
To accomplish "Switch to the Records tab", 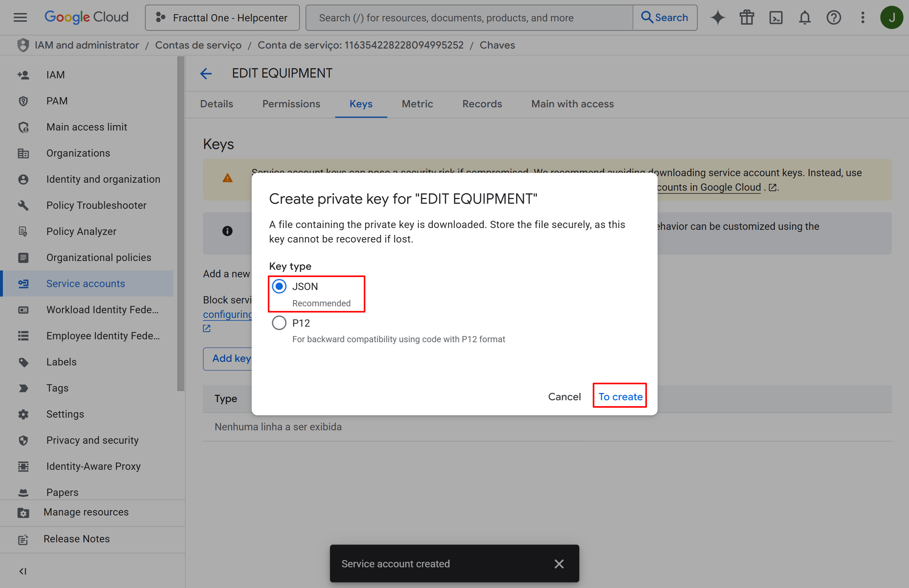I will 482,104.
